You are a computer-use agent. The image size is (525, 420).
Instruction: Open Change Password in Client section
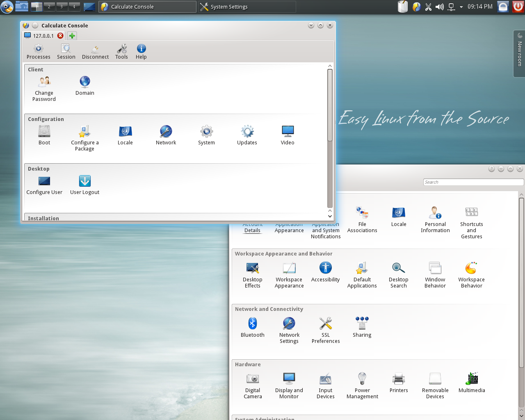click(x=44, y=89)
